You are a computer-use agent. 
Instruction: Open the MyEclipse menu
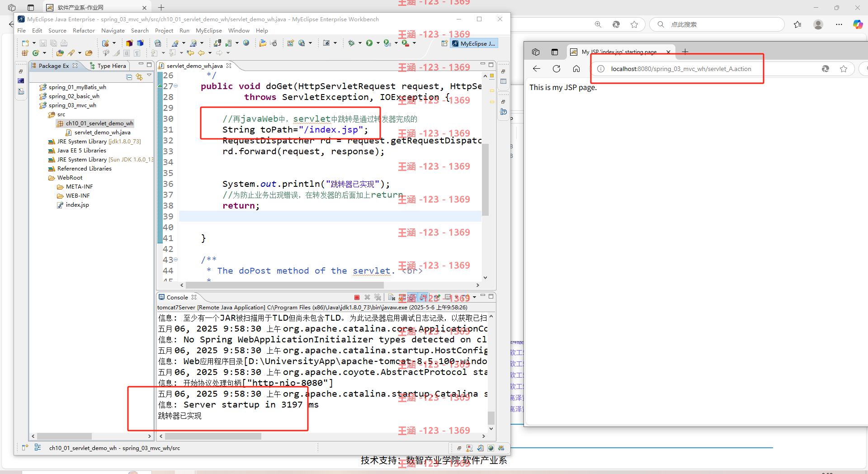pos(209,30)
